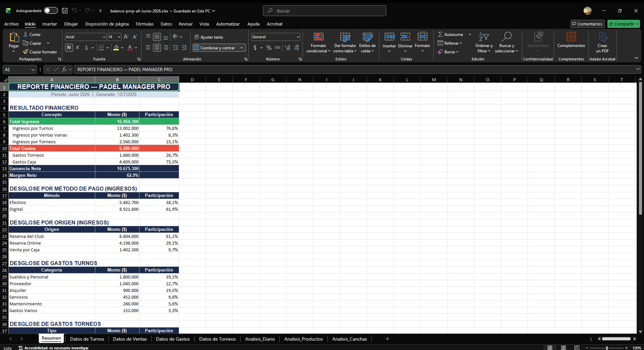
Task: Open Complementos add-ins icon
Action: (x=571, y=37)
